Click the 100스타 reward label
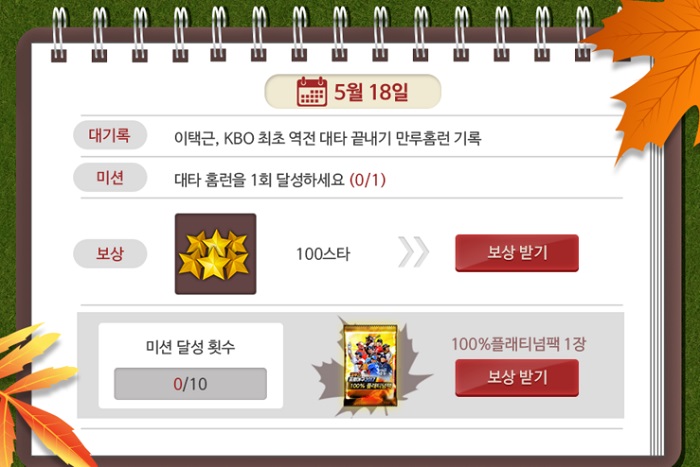The height and width of the screenshot is (467, 700). click(x=323, y=254)
